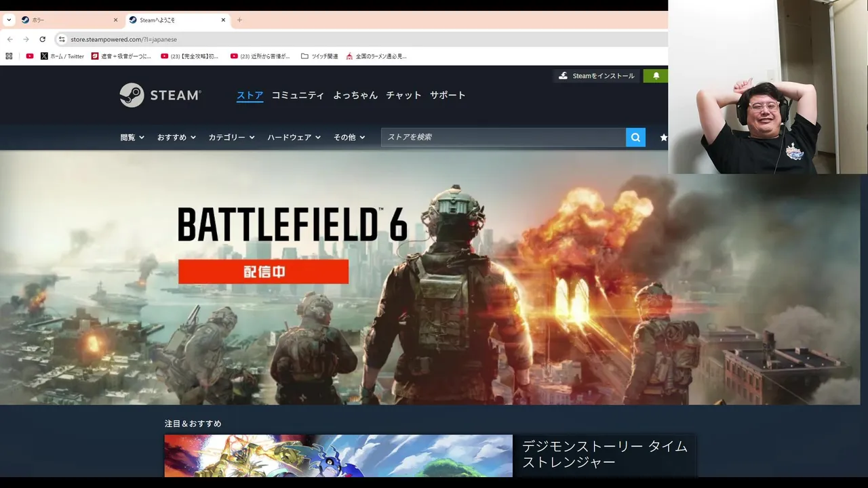This screenshot has height=488, width=868.
Task: Expand the おすすめ dropdown
Action: tap(176, 137)
